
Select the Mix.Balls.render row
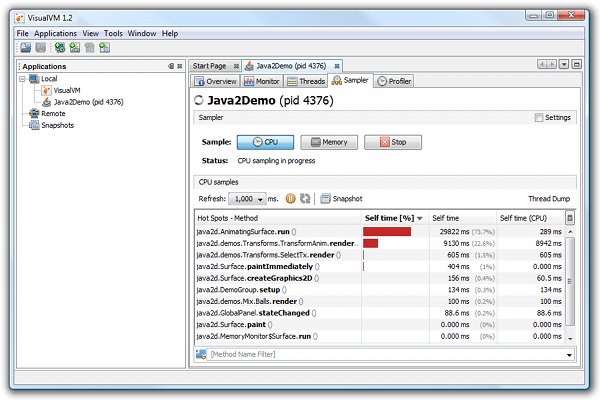[x=380, y=301]
